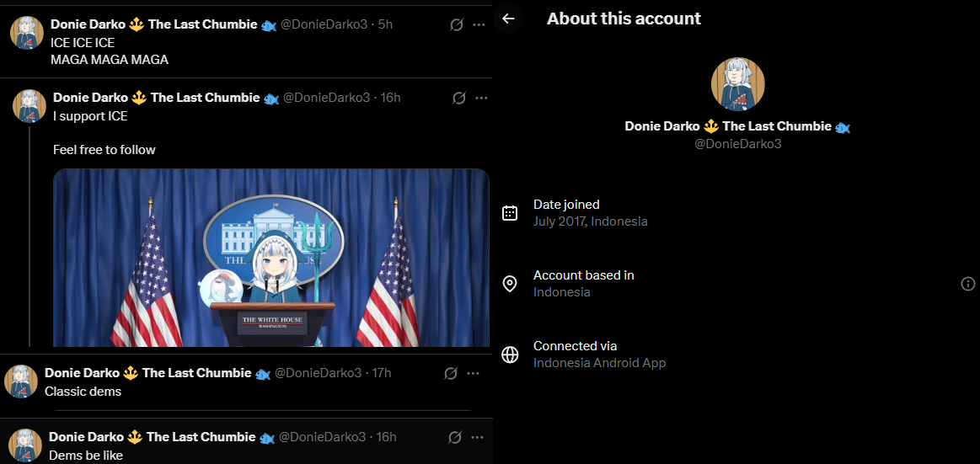980x464 pixels.
Task: Click display name on 'Dems be like' tweet
Action: (x=162, y=436)
